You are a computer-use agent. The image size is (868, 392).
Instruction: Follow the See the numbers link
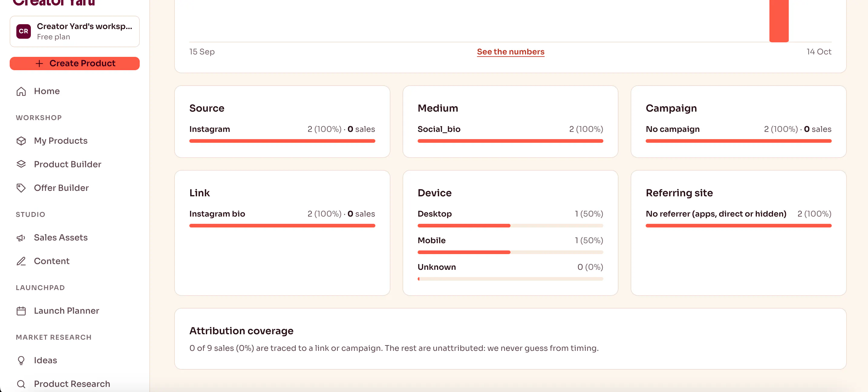(511, 51)
